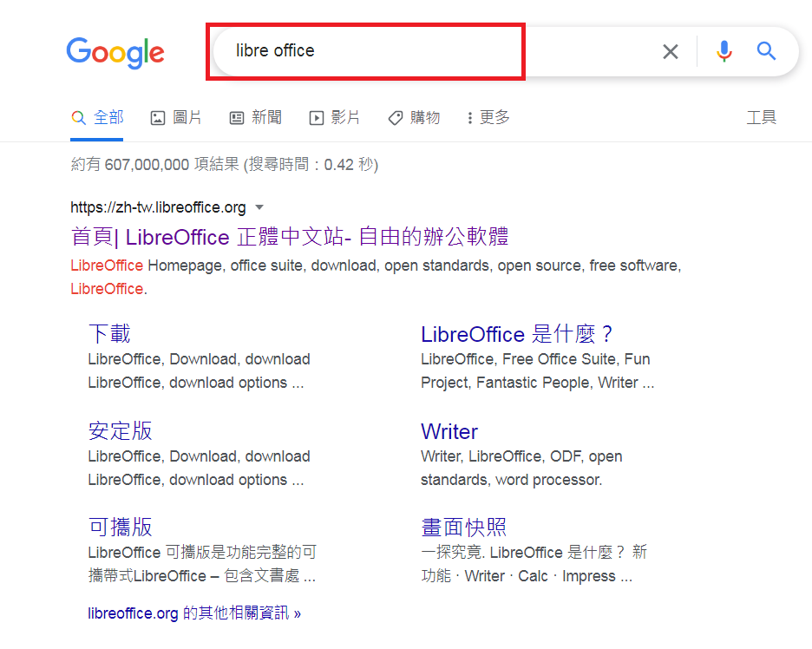This screenshot has width=812, height=649.
Task: Open the 下載 sitelink
Action: pos(109,333)
